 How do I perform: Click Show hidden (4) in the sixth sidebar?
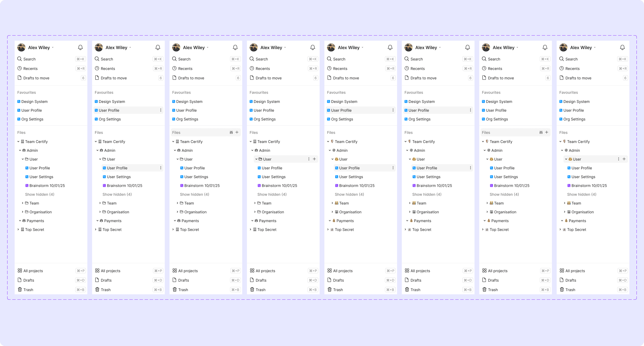tap(427, 194)
